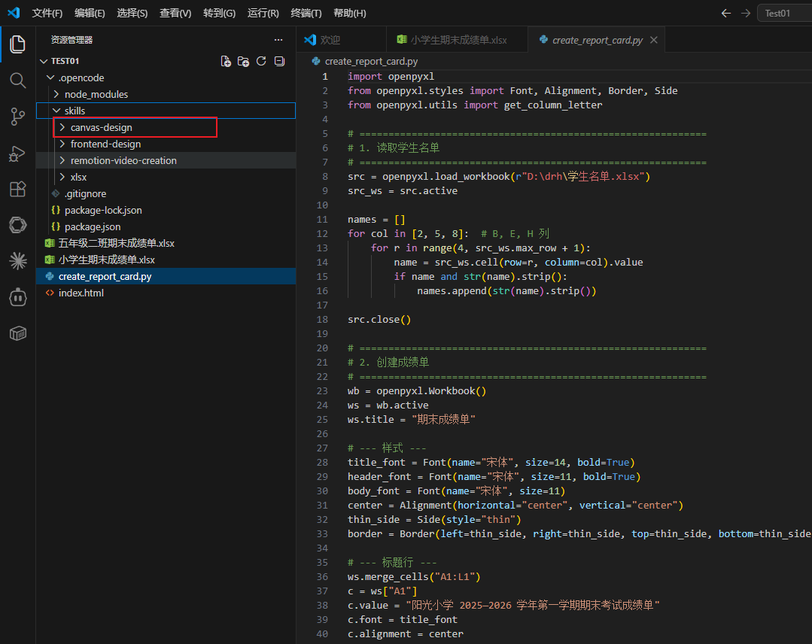Switch to the 欢迎 tab
Viewport: 812px width, 644px height.
pos(341,40)
